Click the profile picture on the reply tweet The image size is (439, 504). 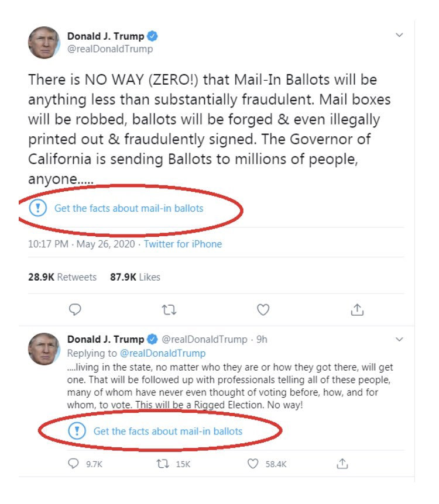[44, 349]
